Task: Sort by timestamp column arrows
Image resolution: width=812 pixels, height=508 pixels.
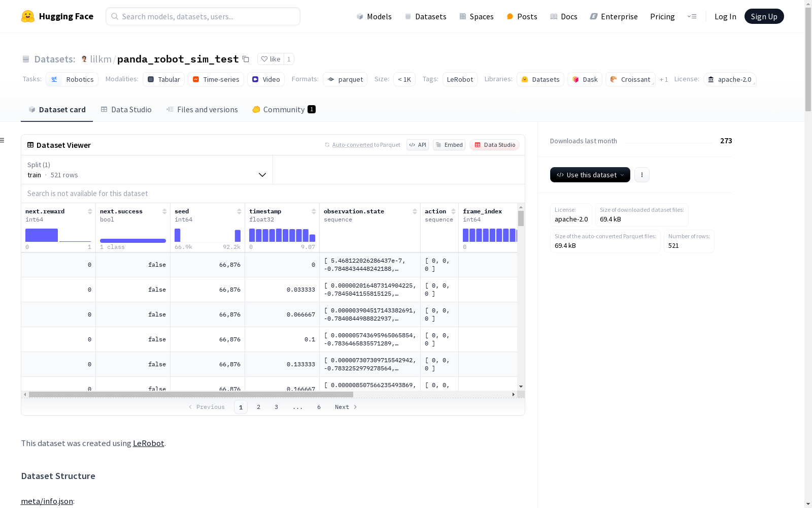Action: (x=314, y=211)
